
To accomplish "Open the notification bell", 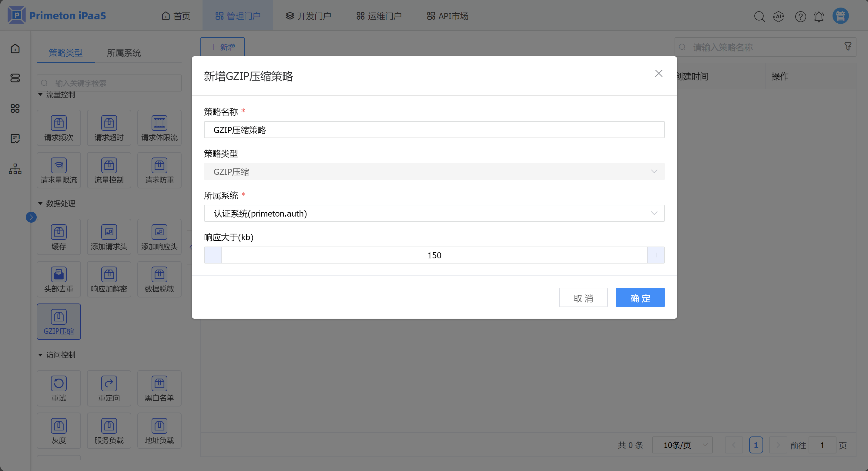I will click(819, 16).
